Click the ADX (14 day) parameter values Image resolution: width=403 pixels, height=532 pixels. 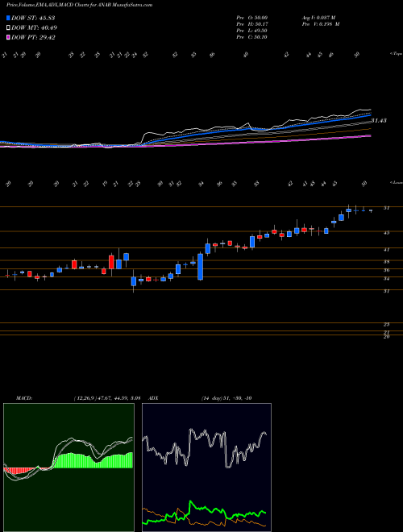(x=226, y=398)
